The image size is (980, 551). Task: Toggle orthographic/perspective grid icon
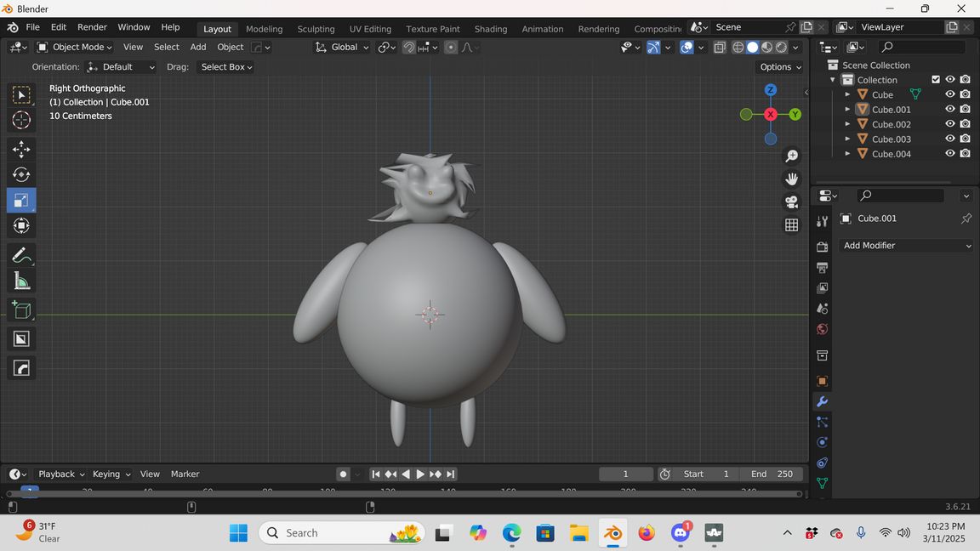pos(791,224)
